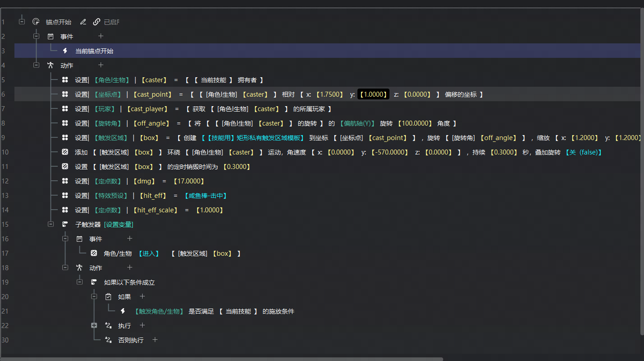Open the 咸鱼棒-击中 effect preset link
The height and width of the screenshot is (361, 644).
pyautogui.click(x=205, y=196)
